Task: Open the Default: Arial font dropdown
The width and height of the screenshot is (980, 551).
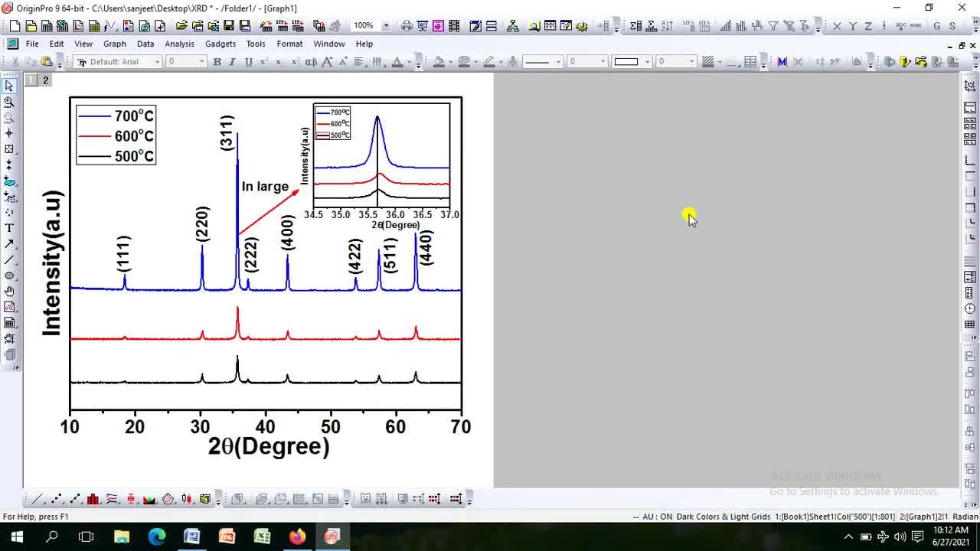Action: click(x=157, y=61)
